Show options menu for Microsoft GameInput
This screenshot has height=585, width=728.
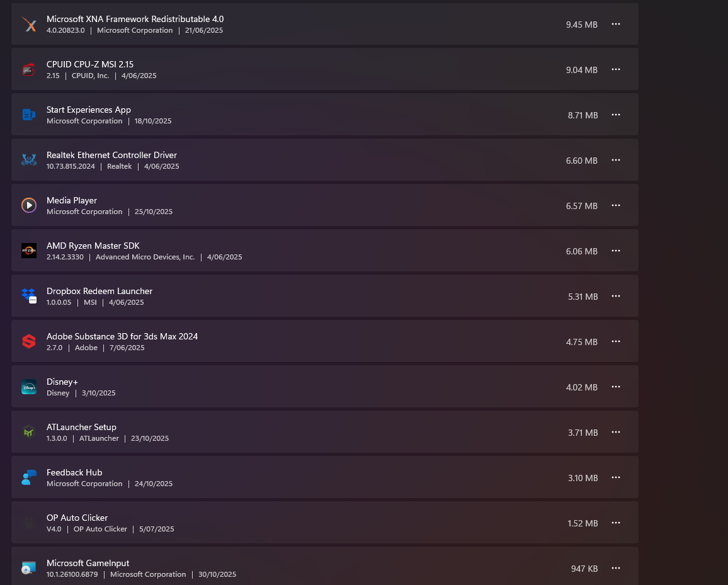click(x=616, y=568)
